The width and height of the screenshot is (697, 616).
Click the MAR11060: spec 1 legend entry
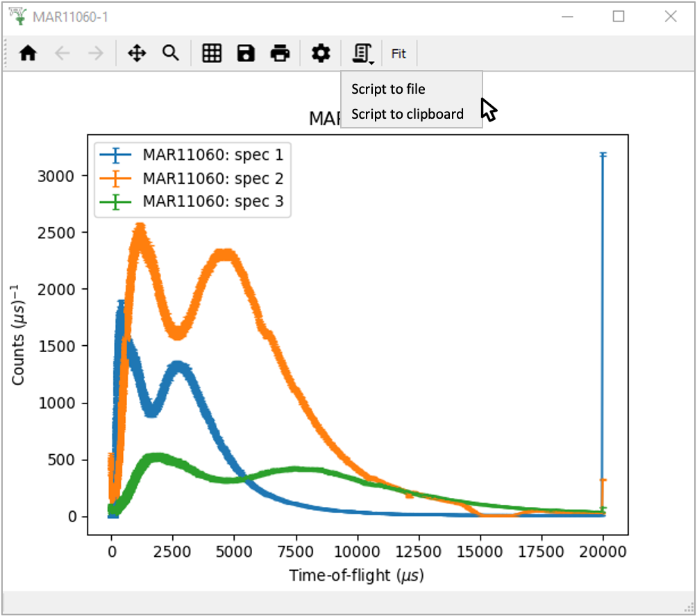212,154
